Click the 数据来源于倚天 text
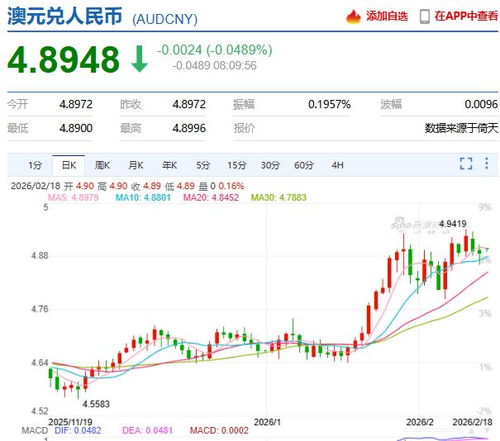This screenshot has height=441, width=500. point(461,128)
